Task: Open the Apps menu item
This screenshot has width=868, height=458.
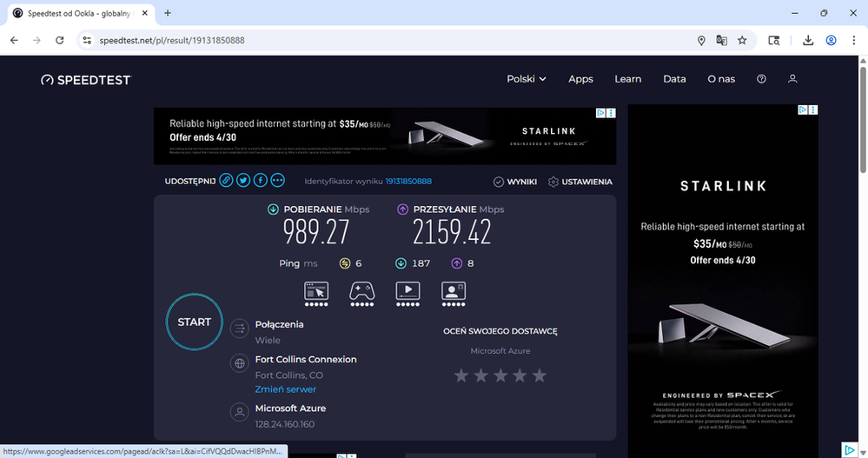Action: [x=580, y=79]
